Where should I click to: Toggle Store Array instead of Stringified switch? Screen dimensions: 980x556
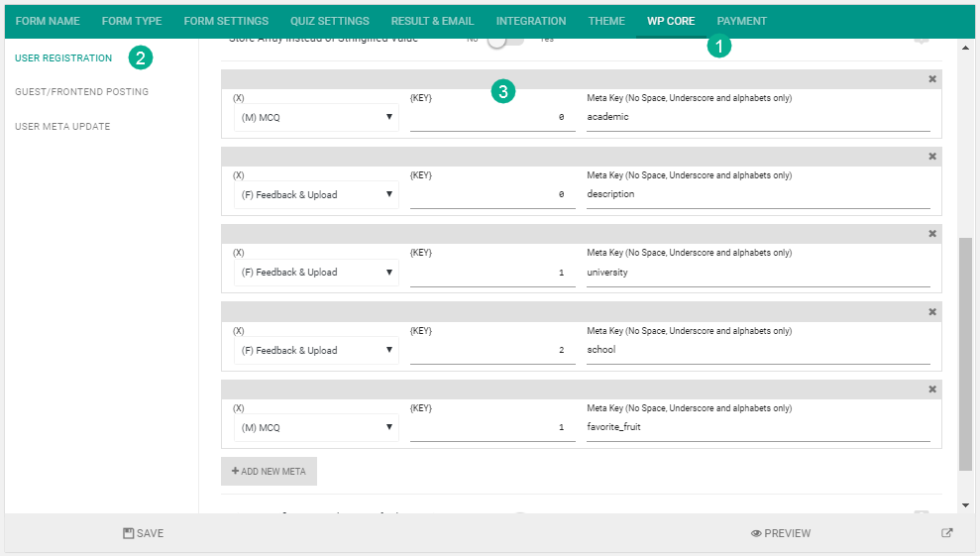pyautogui.click(x=505, y=41)
